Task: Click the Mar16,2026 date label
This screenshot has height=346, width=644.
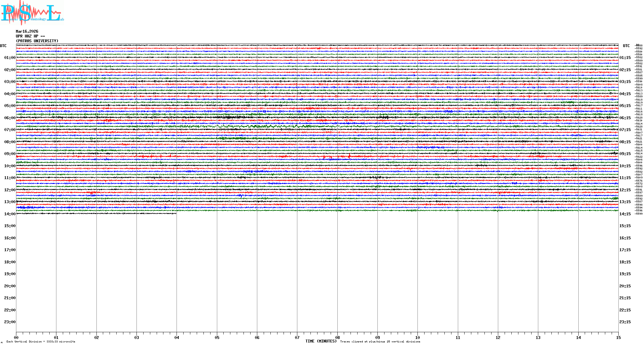Action: (x=27, y=31)
